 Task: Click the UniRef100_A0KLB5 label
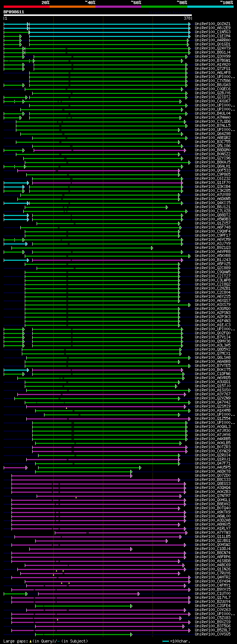(x=213, y=443)
